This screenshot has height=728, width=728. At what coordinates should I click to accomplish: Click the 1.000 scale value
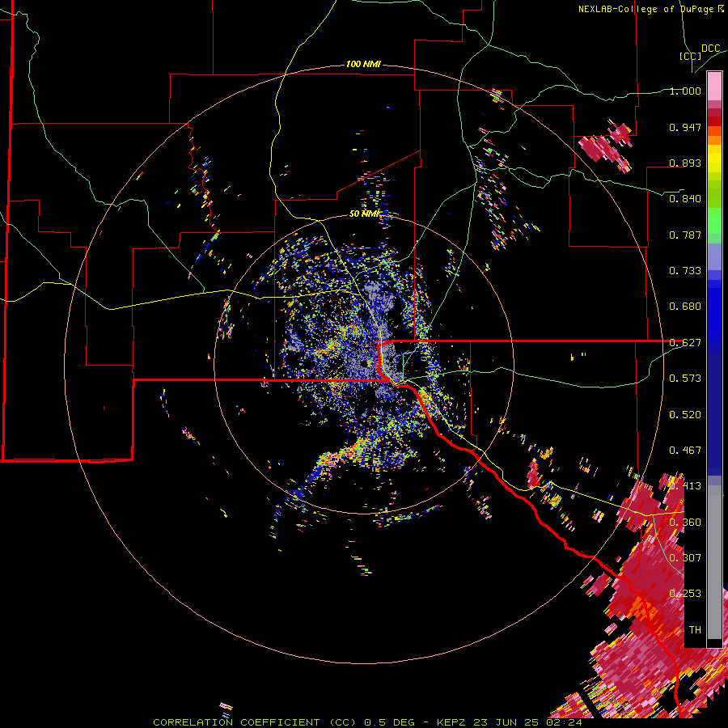[685, 91]
